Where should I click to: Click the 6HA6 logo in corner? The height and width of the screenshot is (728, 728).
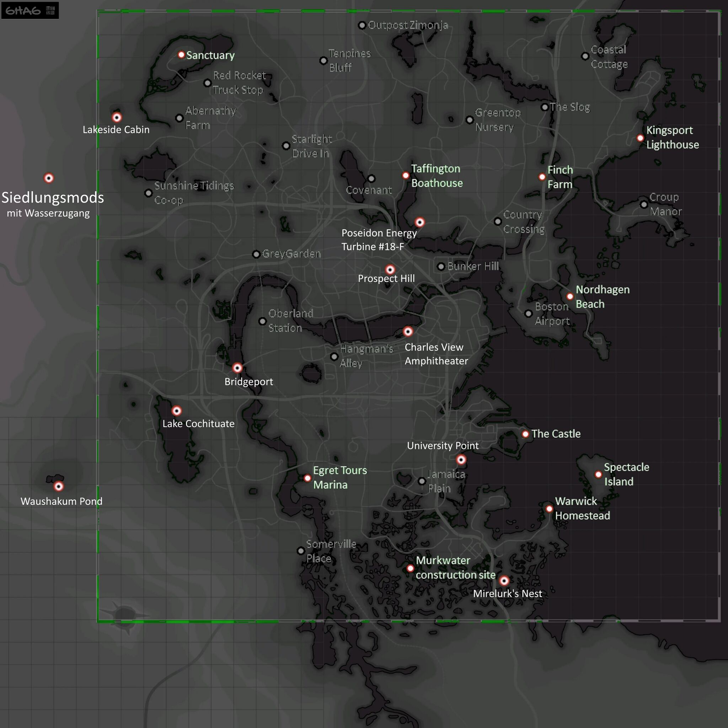30,10
